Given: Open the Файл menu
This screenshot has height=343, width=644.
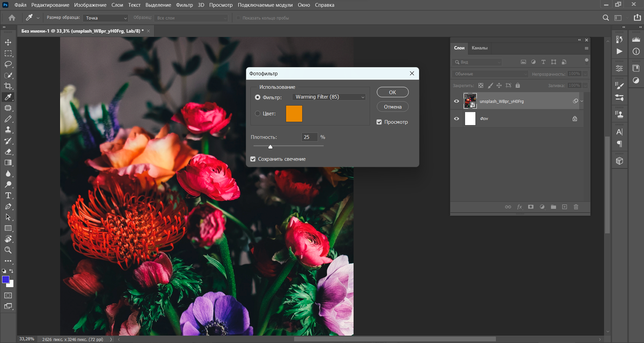Looking at the screenshot, I should (20, 5).
